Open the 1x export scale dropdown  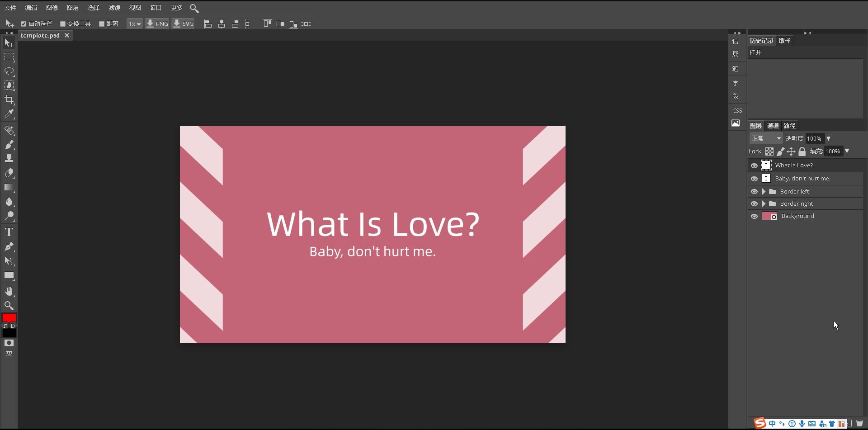coord(134,24)
